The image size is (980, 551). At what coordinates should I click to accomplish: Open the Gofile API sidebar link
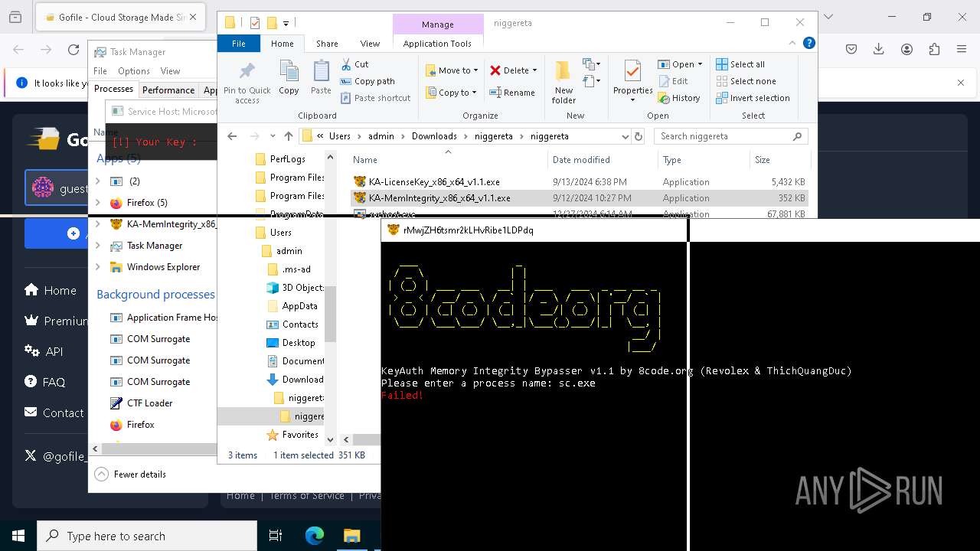tap(44, 351)
